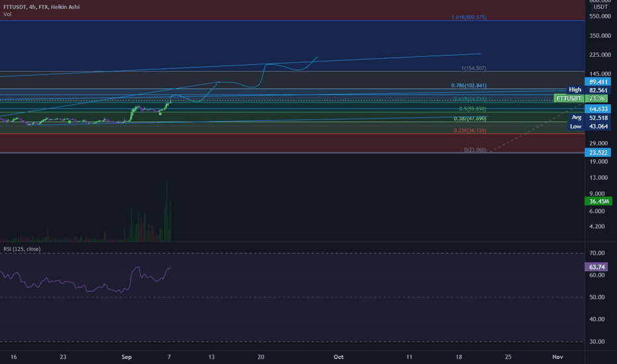Click the 29.000 price axis value
The image size is (617, 364).
pyautogui.click(x=600, y=144)
